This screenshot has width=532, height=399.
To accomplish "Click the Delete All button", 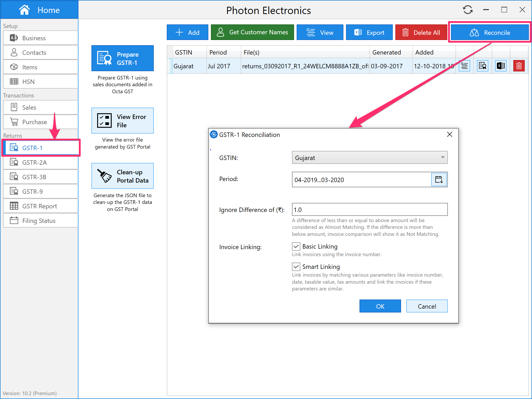I will pyautogui.click(x=421, y=32).
